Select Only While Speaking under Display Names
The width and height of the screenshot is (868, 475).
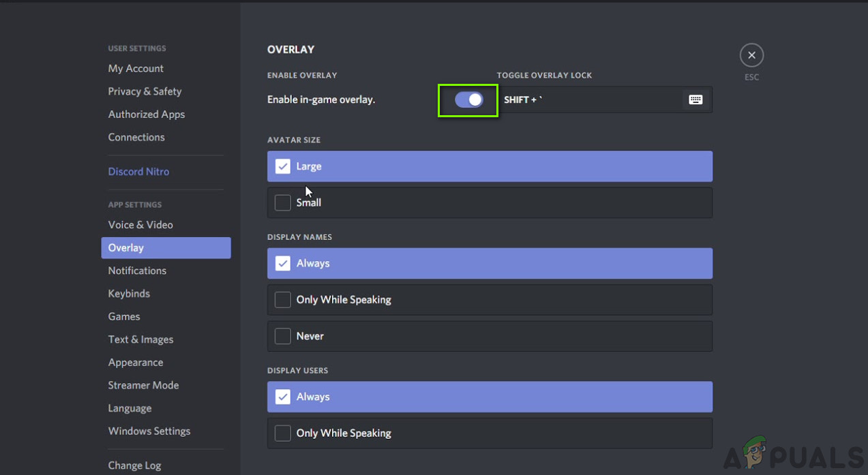point(283,300)
